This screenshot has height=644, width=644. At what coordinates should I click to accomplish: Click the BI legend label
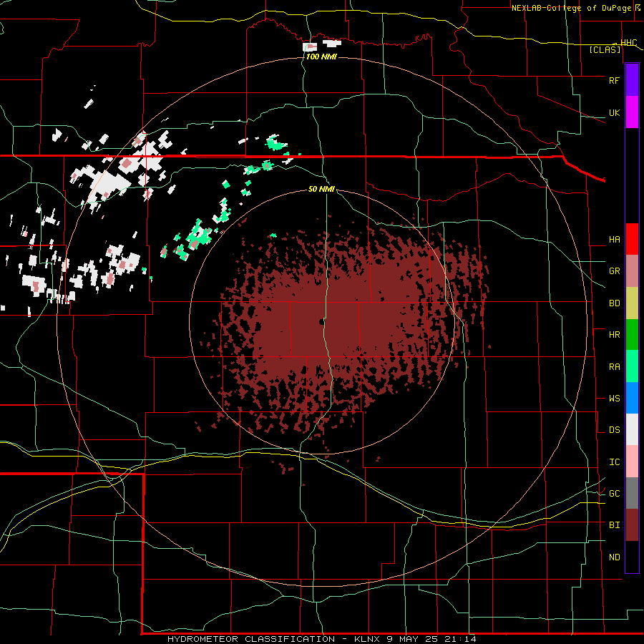click(x=614, y=525)
